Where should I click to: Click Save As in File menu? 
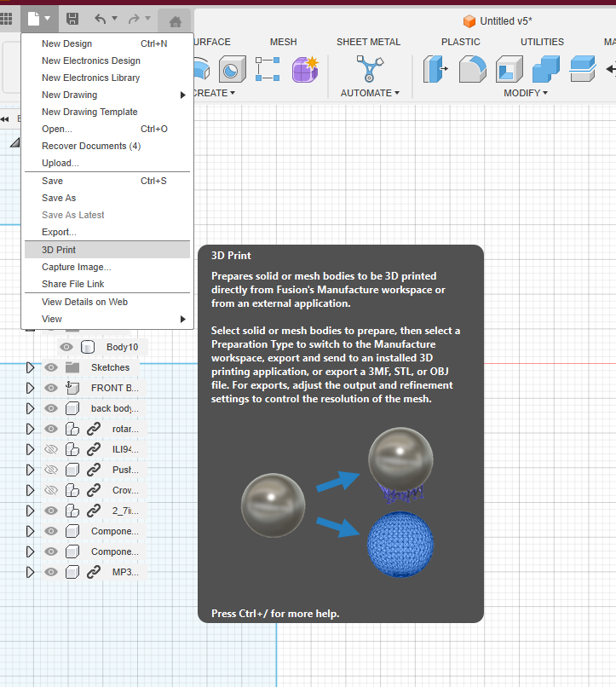pyautogui.click(x=107, y=198)
